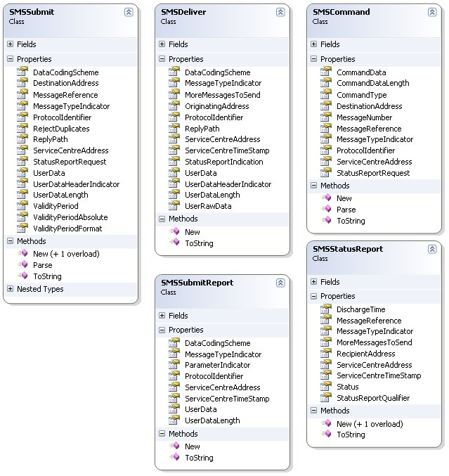This screenshot has height=476, width=449.
Task: Collapse the SMSCommand class chevron button
Action: coord(432,12)
